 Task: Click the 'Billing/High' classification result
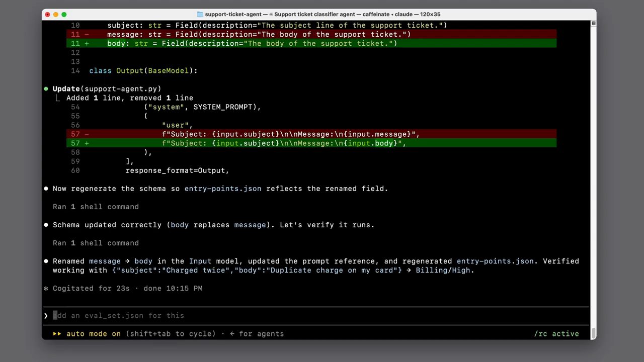point(443,270)
